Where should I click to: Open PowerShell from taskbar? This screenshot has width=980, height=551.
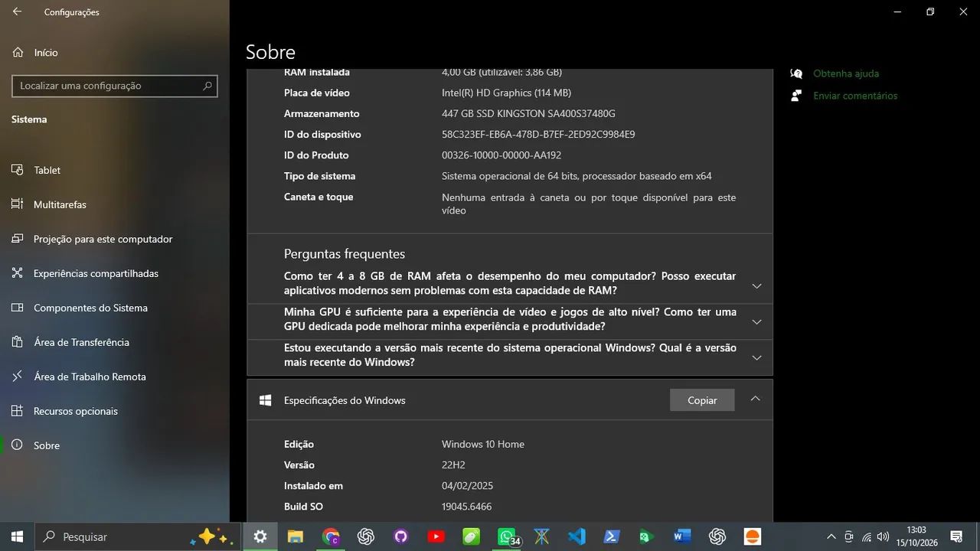[612, 536]
